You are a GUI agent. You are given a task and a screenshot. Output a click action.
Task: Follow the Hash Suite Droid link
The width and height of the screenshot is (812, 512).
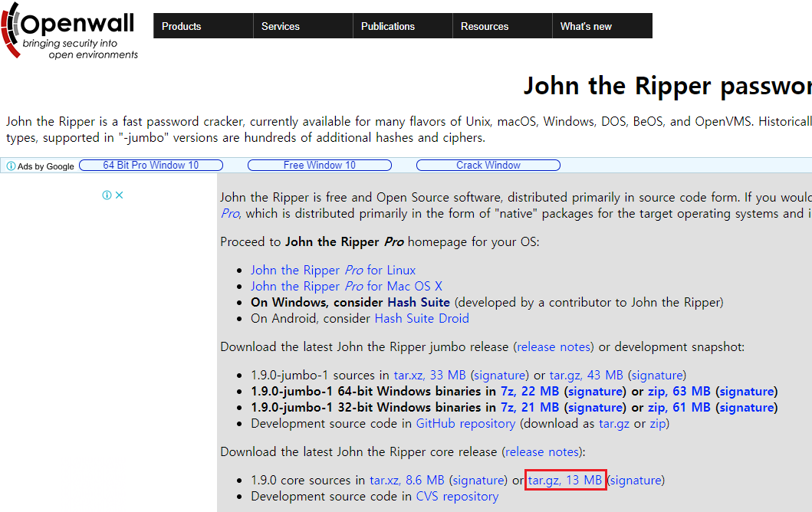tap(422, 318)
